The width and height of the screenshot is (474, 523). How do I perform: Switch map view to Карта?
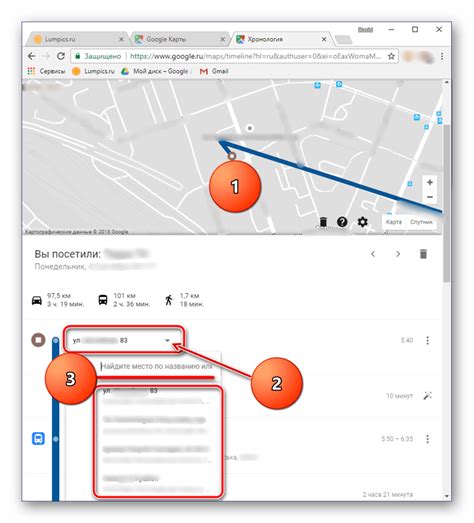[394, 222]
